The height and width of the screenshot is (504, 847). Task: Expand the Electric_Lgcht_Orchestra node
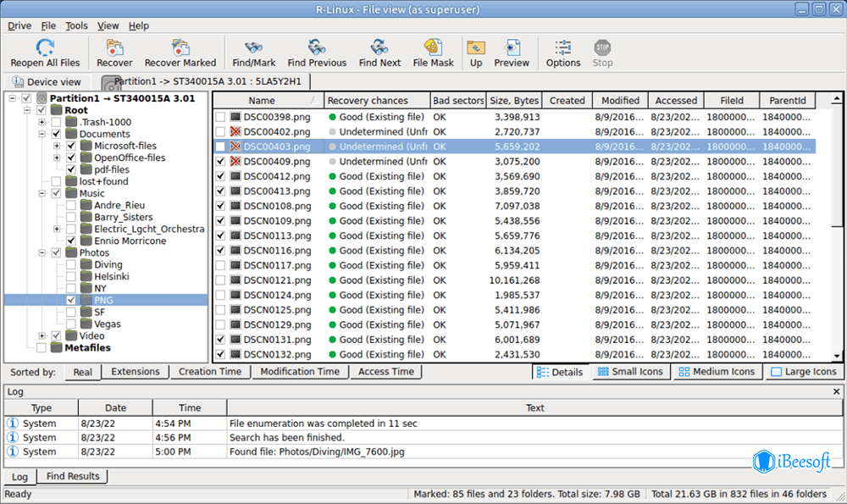[x=57, y=229]
